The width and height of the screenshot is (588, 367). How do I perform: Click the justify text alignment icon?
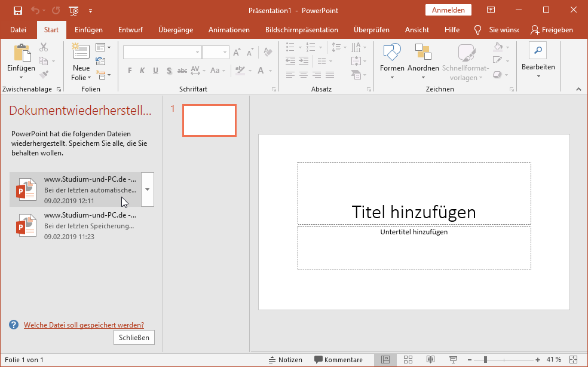click(x=330, y=75)
